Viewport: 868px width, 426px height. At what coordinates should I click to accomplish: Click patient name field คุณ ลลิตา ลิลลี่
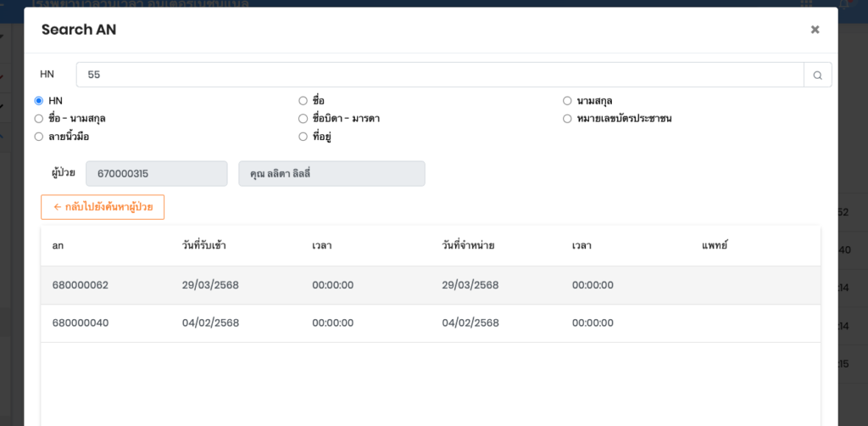[331, 173]
